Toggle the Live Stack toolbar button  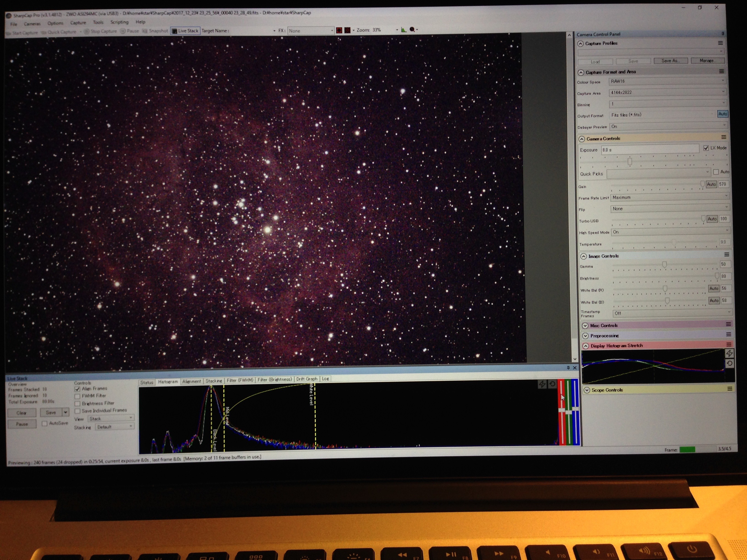pos(185,31)
